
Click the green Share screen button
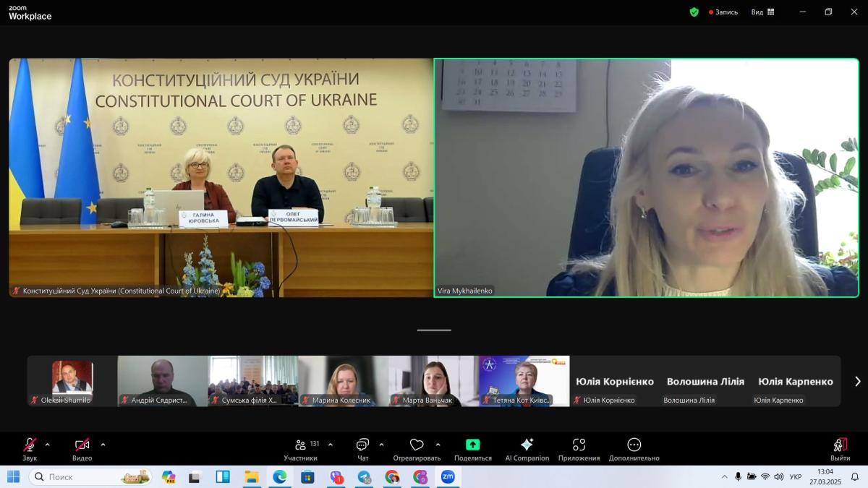pyautogui.click(x=472, y=448)
